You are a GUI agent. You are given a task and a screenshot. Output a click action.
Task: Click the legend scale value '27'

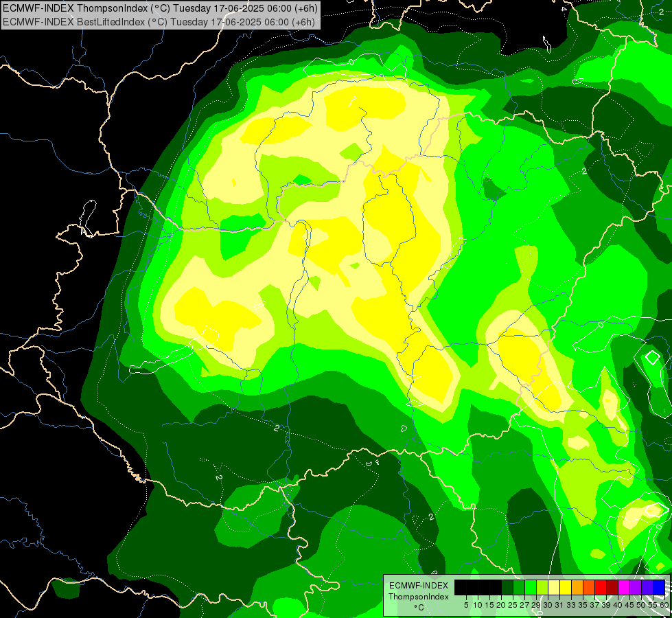point(524,605)
